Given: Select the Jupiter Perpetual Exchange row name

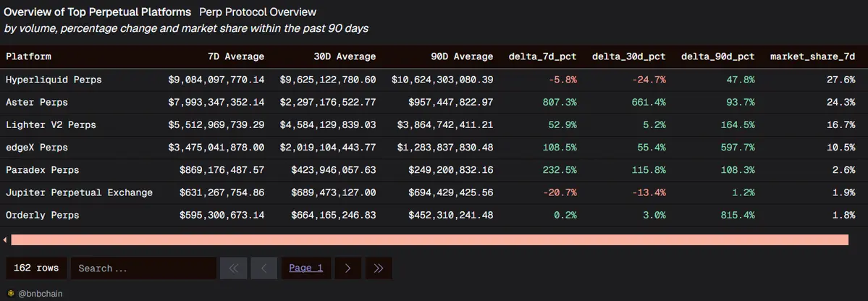Looking at the screenshot, I should [79, 192].
